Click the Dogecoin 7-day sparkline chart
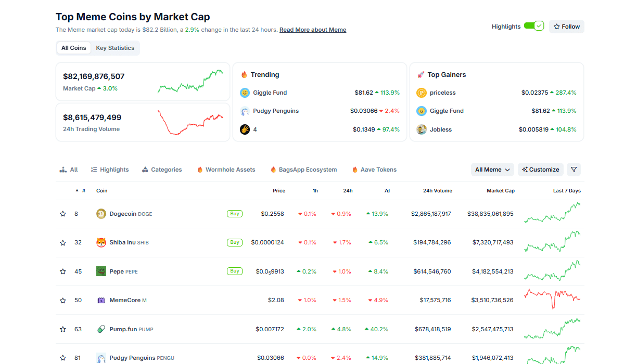This screenshot has height=364, width=624. pyautogui.click(x=552, y=213)
